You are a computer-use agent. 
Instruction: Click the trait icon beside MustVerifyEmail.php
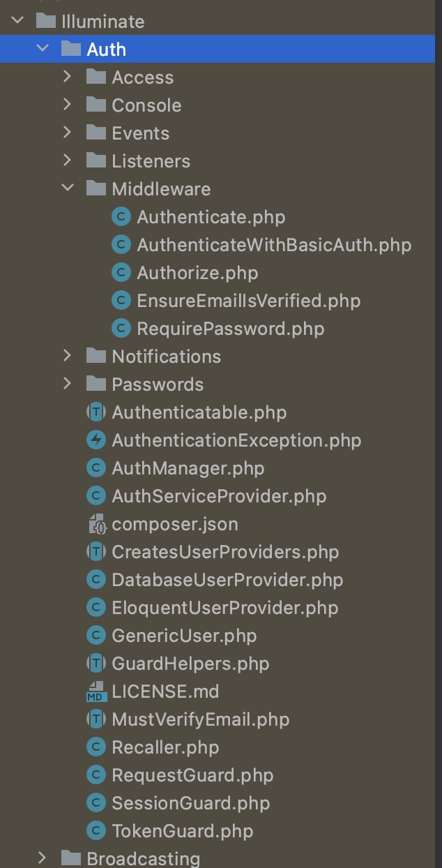(96, 719)
